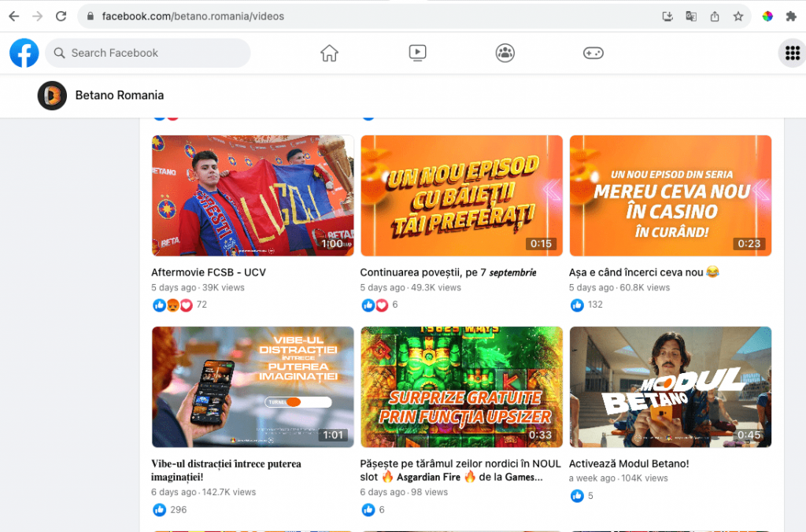Click '5 days ago · 60.8K views' text
Screen dimensions: 806x532
pyautogui.click(x=619, y=288)
